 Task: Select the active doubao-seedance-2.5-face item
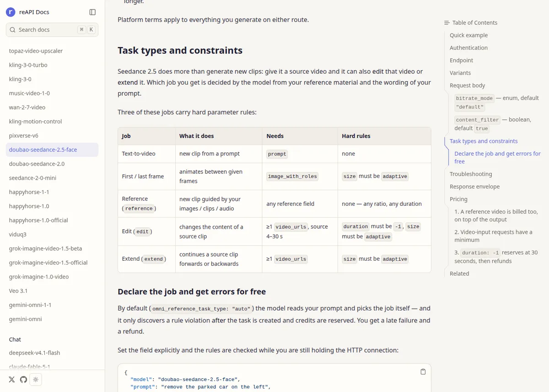[52, 150]
